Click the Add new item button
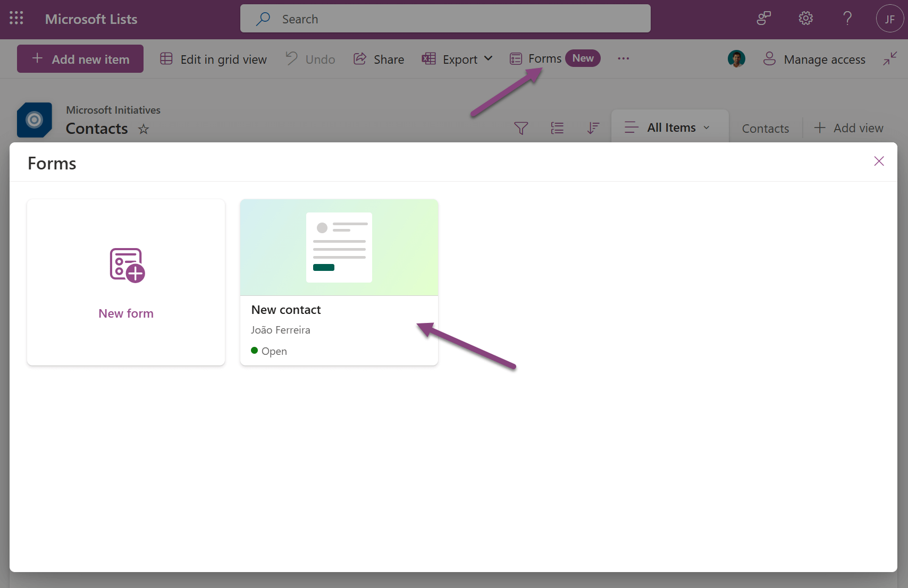The height and width of the screenshot is (588, 908). [80, 59]
